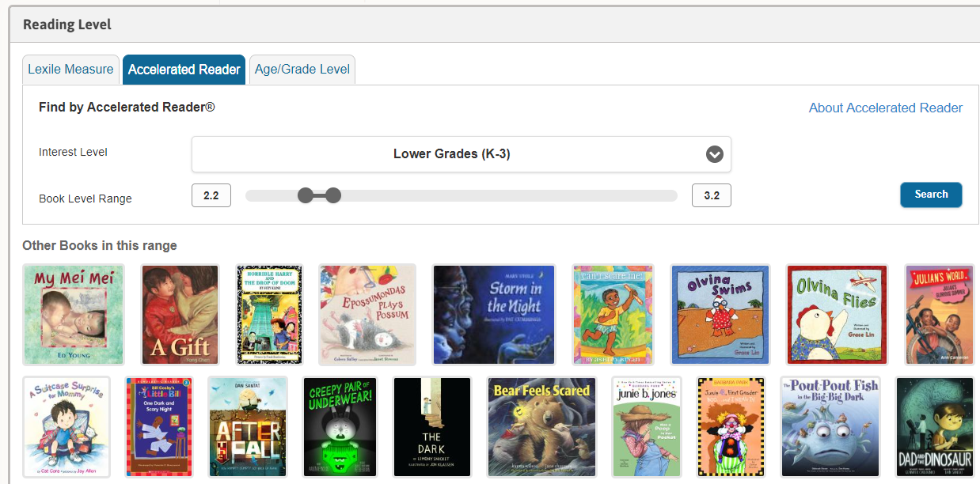Open Dad and the Dinosaur book cover
Viewport: 980px width, 484px height.
(935, 427)
